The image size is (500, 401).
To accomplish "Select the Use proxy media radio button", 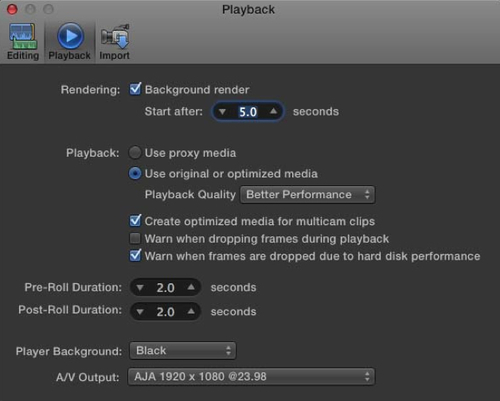I will [135, 153].
